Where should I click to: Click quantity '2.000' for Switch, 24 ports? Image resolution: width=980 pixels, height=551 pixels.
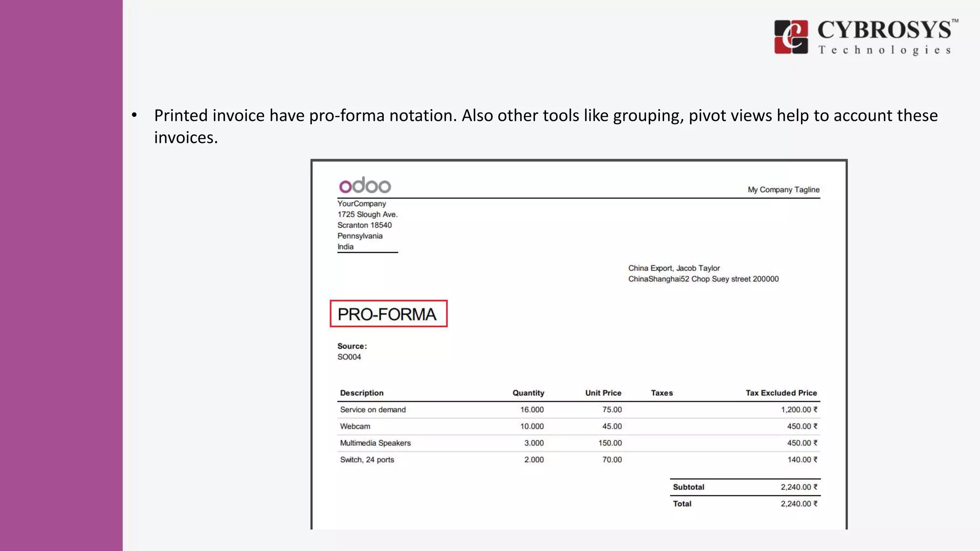tap(534, 460)
